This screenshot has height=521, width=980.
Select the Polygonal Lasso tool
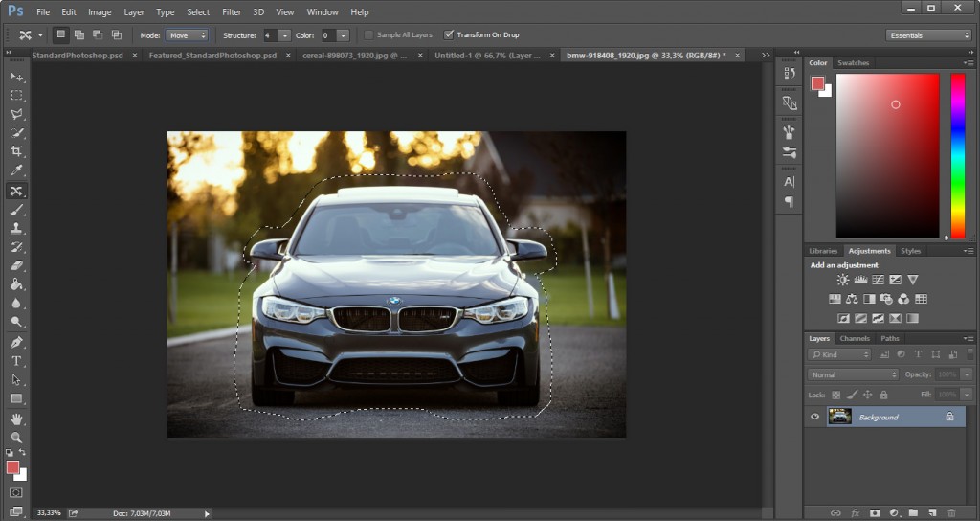pos(16,114)
